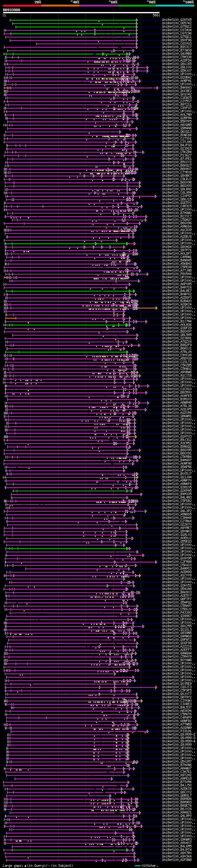The image size is (197, 868).
Task: Open hit UniRef100_B4JFG0
Action: (x=177, y=145)
